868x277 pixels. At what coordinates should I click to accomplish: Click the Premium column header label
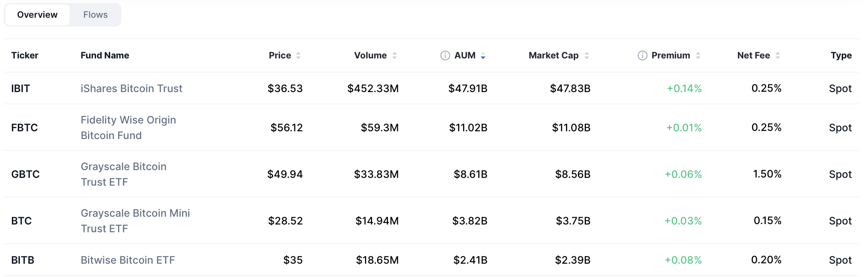tap(671, 55)
